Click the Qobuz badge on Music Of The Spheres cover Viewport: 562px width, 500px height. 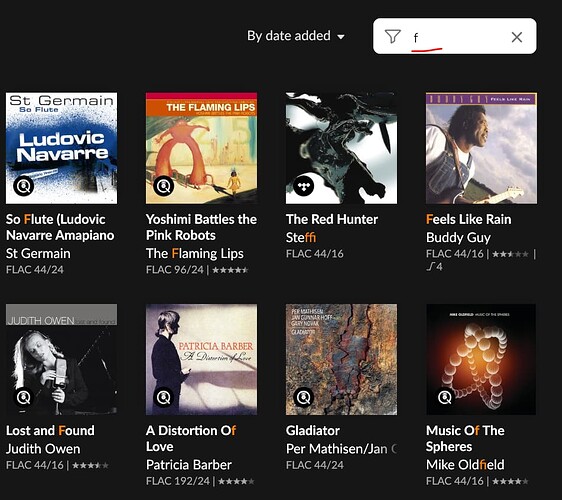click(444, 397)
